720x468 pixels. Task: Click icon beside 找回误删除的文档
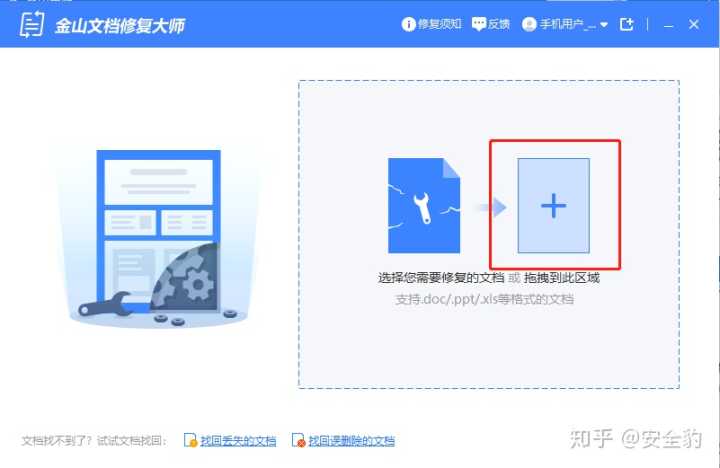pos(298,440)
